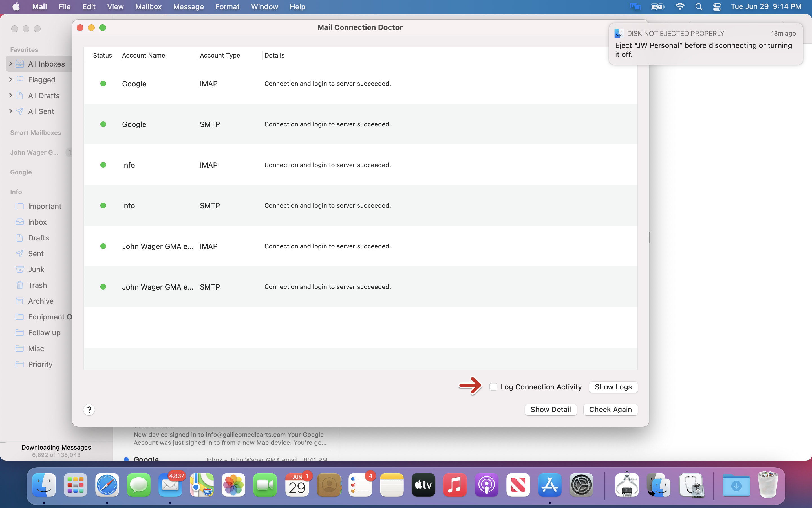
Task: Expand the All Sent mailbox
Action: coord(10,111)
